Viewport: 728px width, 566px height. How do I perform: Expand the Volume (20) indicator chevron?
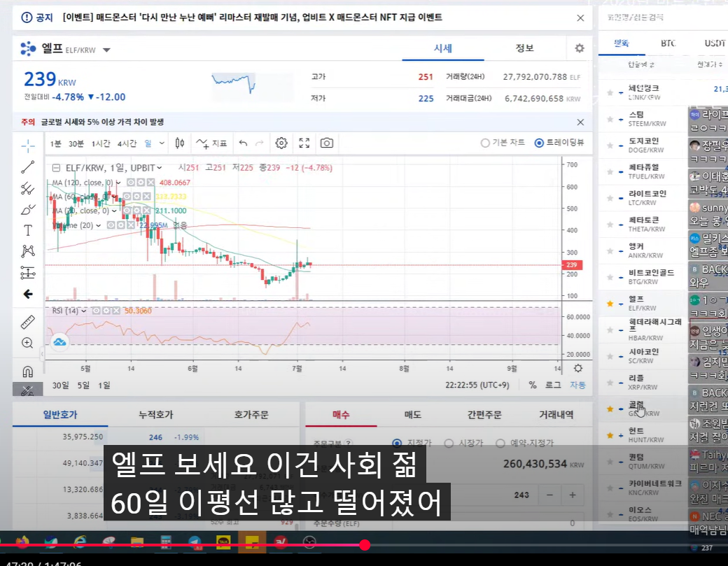(99, 225)
